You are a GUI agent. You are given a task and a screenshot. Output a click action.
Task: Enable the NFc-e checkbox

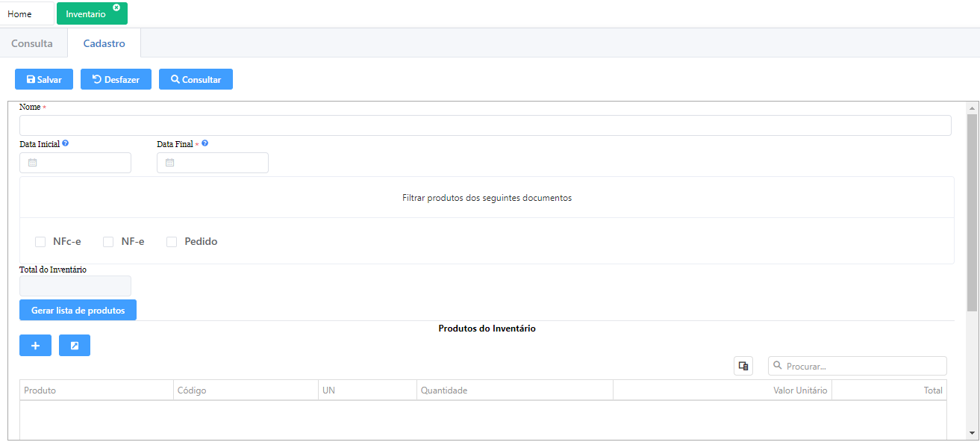pos(40,242)
